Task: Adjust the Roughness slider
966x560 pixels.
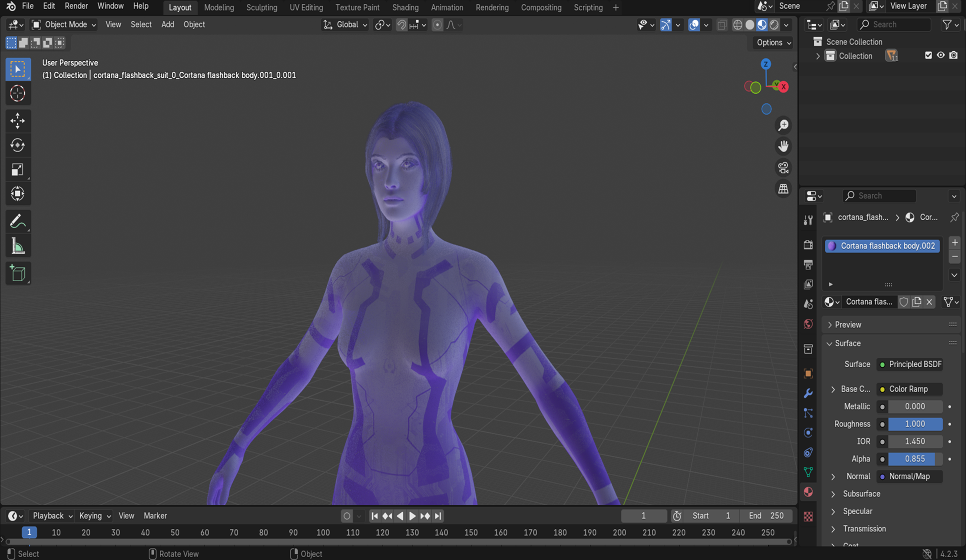Action: pos(915,424)
